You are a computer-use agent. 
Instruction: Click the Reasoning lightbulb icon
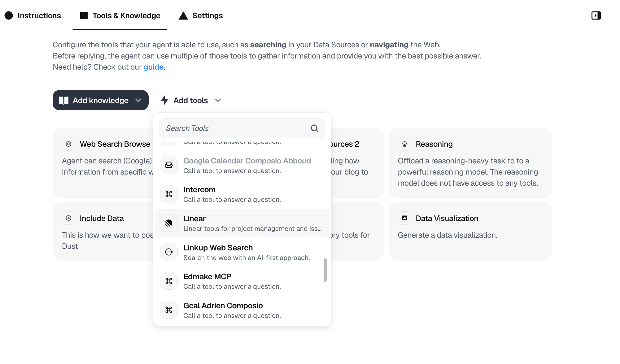404,144
